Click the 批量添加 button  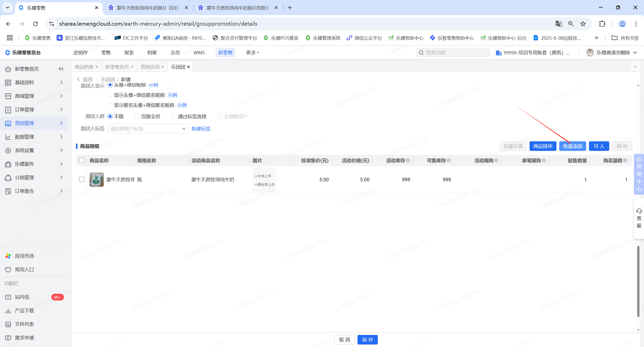tap(573, 146)
